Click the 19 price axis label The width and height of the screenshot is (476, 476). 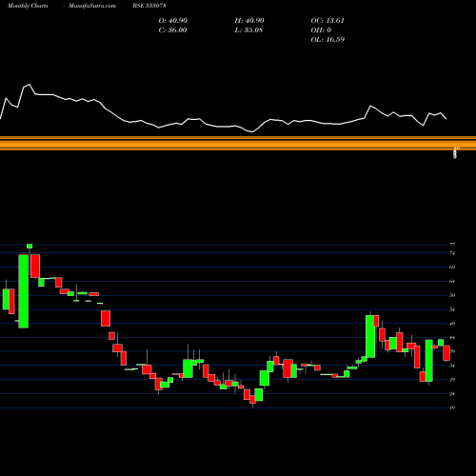[452, 407]
